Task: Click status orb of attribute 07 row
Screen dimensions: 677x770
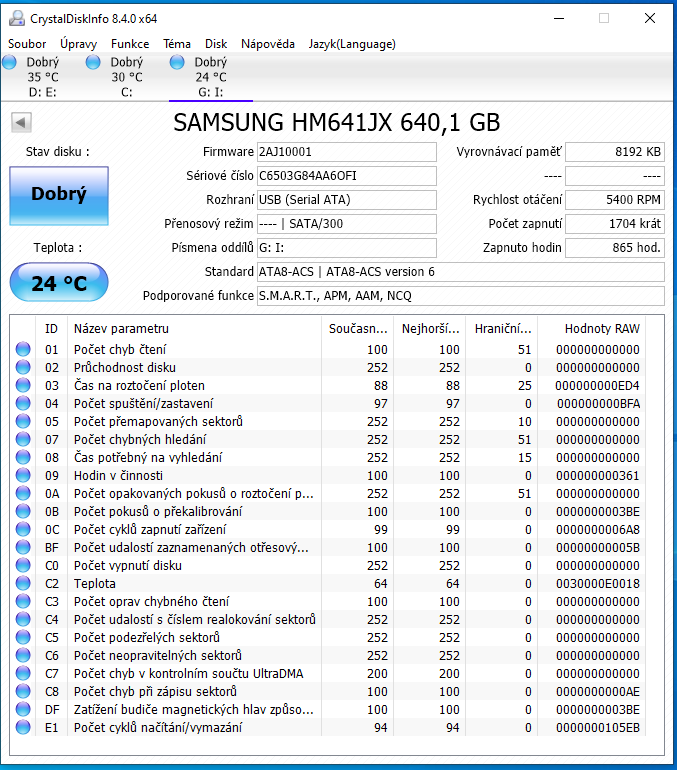Action: tap(23, 440)
